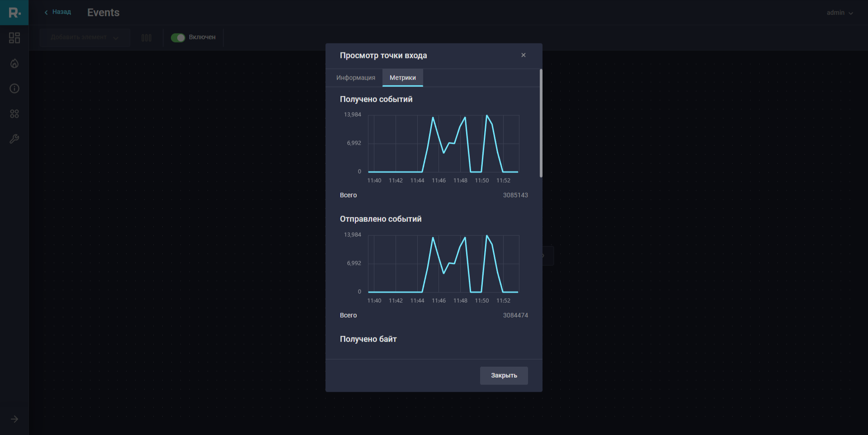Open the info circle icon in sidebar
The image size is (868, 435).
coord(14,89)
